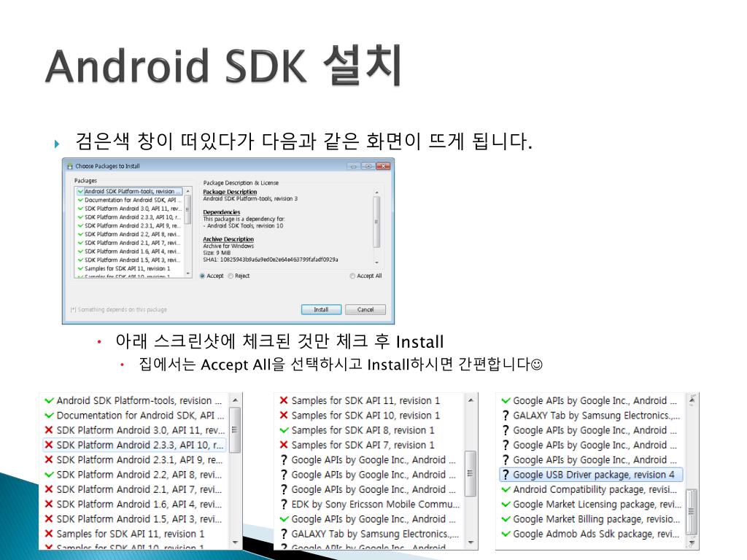Click green check of Documentation for Android SDK in enlarged left list
747x560 pixels.
[x=49, y=416]
